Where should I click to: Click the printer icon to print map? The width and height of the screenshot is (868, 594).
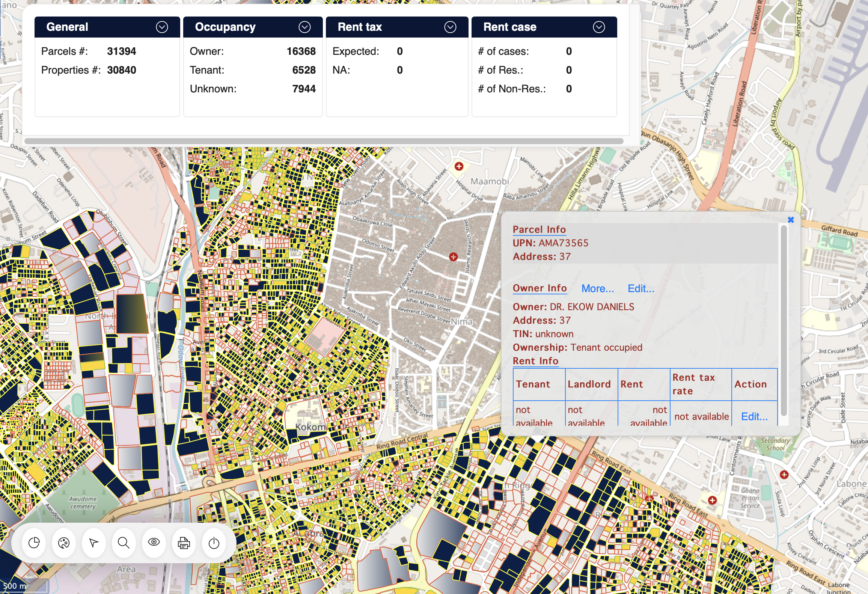[x=184, y=543]
